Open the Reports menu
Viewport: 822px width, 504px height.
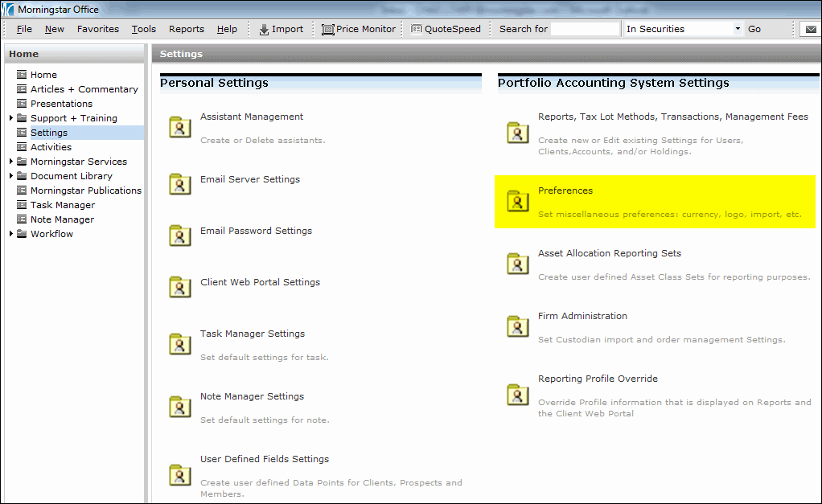(x=186, y=29)
